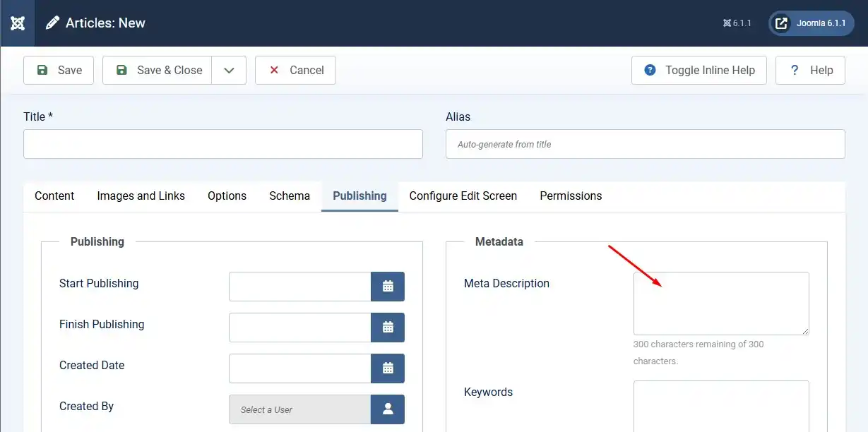This screenshot has width=868, height=432.
Task: Click the Joomla logo icon
Action: [18, 23]
